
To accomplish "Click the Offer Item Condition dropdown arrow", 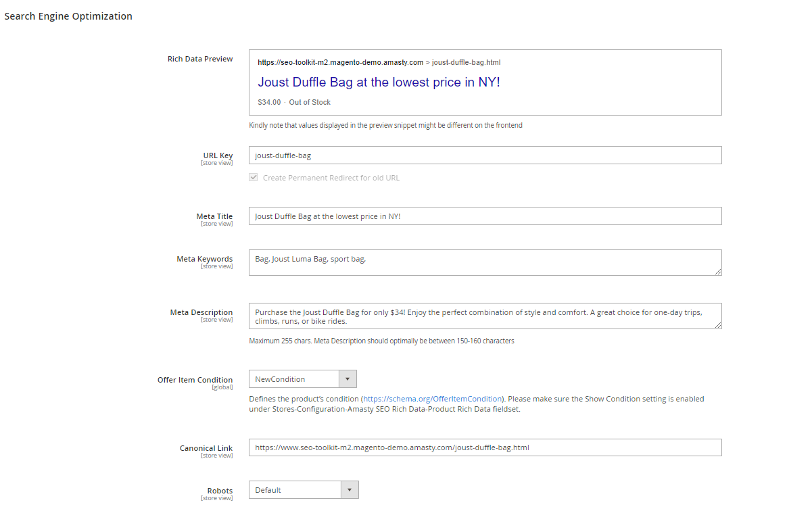I will (x=348, y=379).
